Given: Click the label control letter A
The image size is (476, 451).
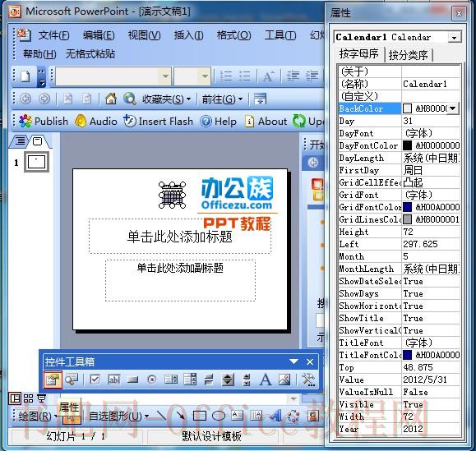Looking at the screenshot, I should click(x=266, y=380).
